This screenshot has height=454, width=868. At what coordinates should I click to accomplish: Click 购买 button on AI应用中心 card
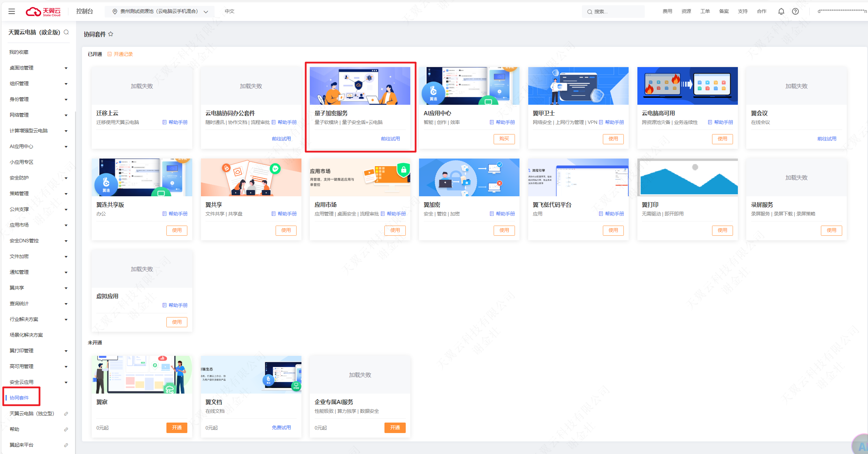pyautogui.click(x=504, y=139)
